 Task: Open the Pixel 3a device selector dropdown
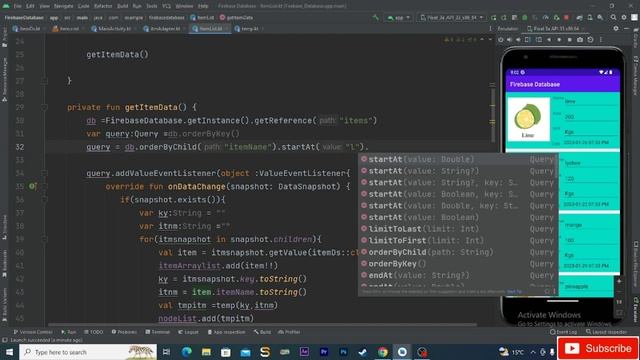[452, 18]
